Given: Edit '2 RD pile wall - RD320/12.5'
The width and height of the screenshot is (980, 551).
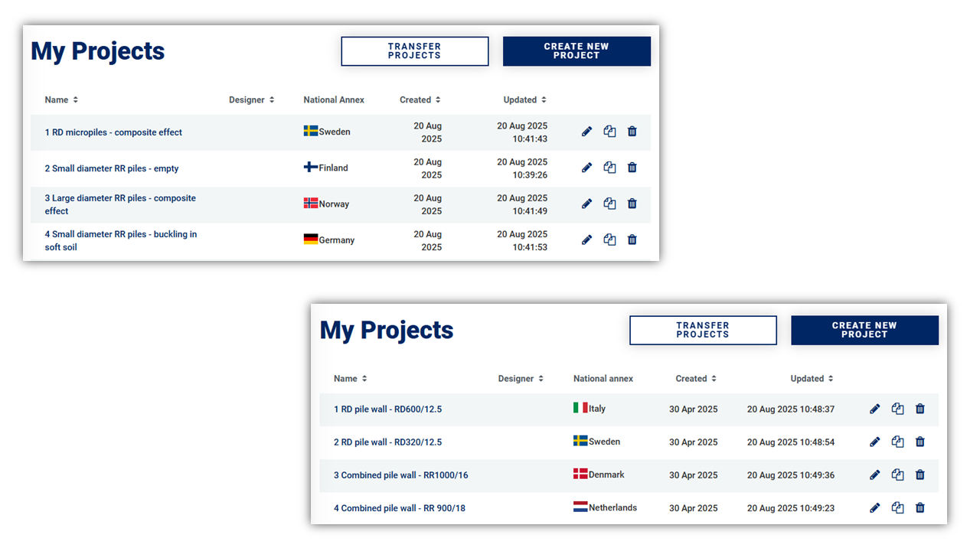Looking at the screenshot, I should point(875,442).
